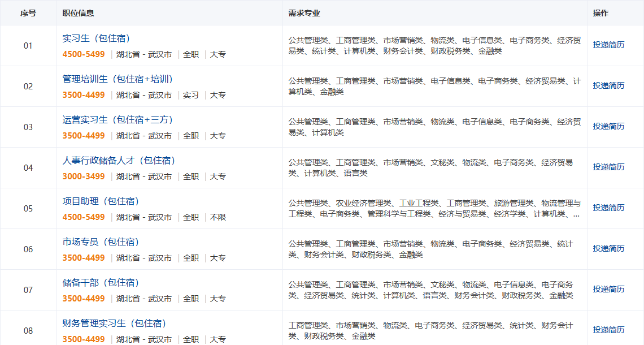This screenshot has width=644, height=345.
Task: Click 投递简历 for row 05 项目助理
Action: [608, 208]
